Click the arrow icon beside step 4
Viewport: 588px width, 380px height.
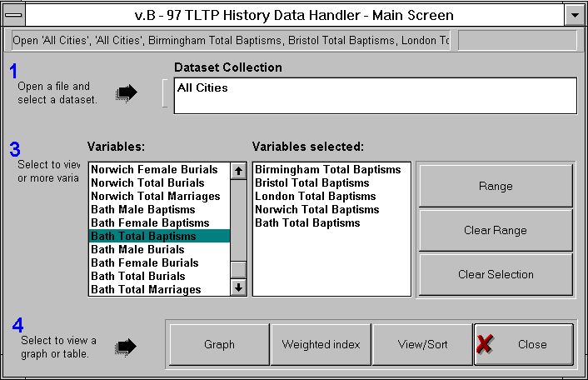[x=126, y=345]
